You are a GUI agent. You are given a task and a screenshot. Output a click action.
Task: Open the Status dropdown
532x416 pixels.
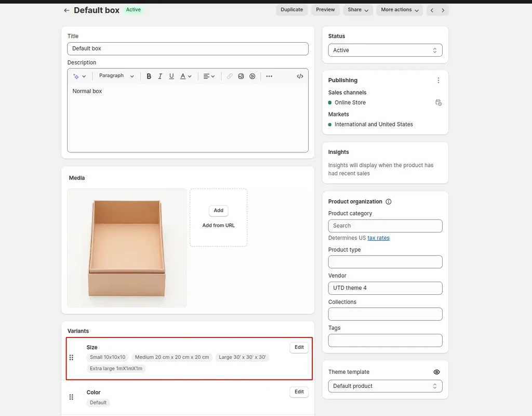(385, 50)
